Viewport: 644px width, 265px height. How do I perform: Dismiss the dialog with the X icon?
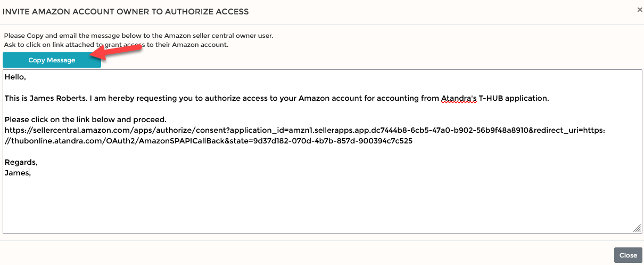(639, 10)
